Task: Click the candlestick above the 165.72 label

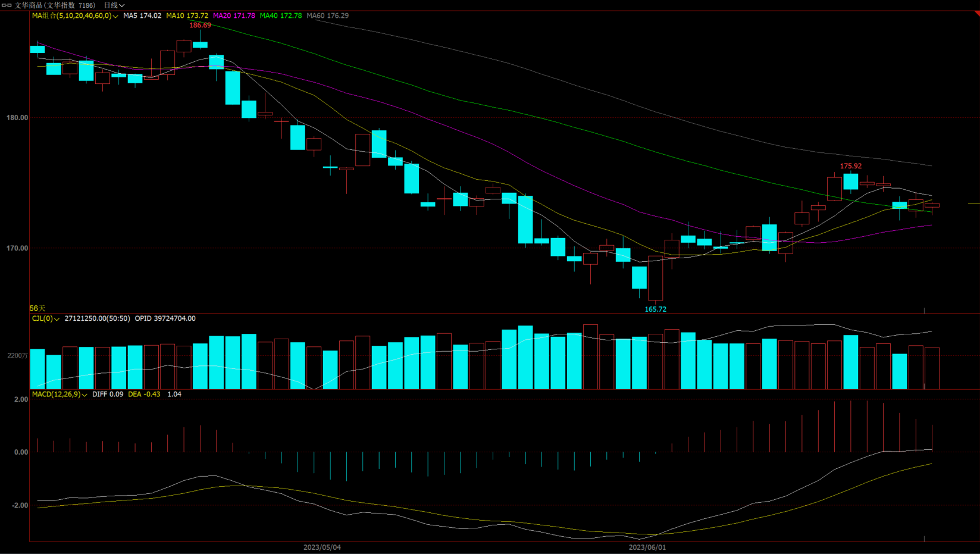Action: [x=656, y=278]
